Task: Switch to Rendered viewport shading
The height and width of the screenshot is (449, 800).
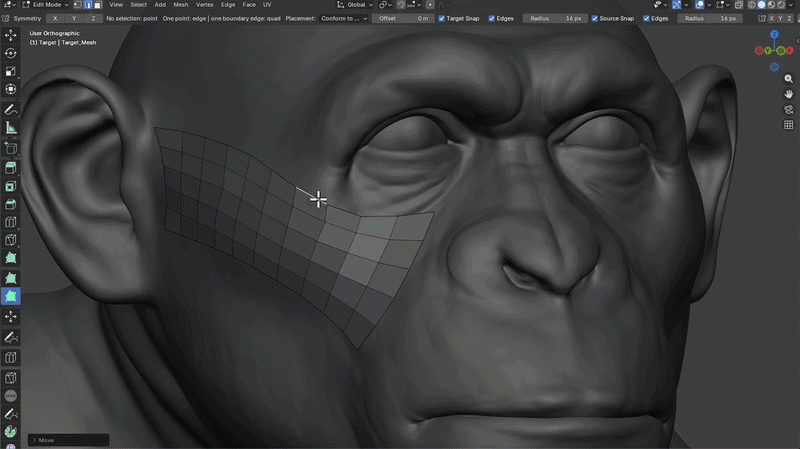Action: click(781, 5)
